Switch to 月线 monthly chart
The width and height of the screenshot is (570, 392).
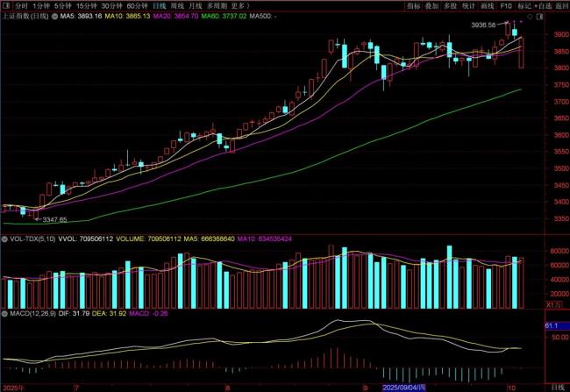pos(199,5)
